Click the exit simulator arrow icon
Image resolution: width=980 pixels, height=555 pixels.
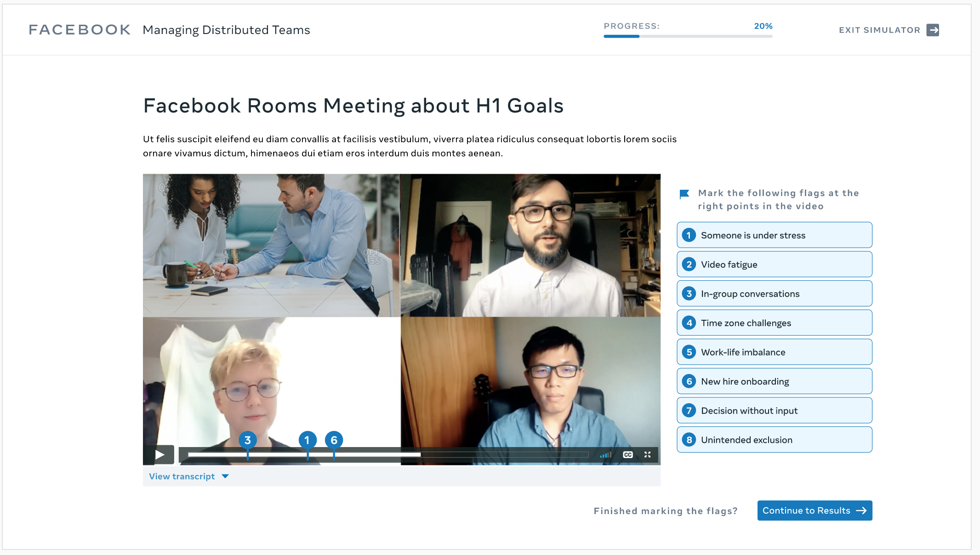[x=933, y=30]
